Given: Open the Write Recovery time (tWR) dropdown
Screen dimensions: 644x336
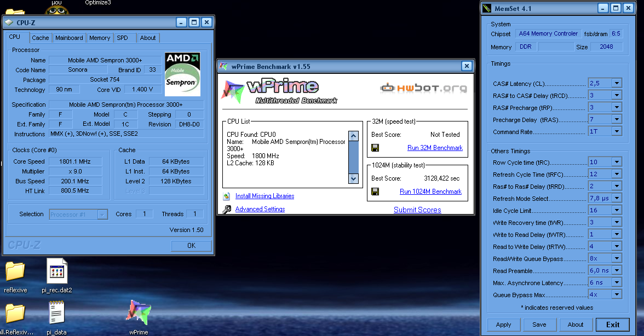Looking at the screenshot, I should point(617,222).
